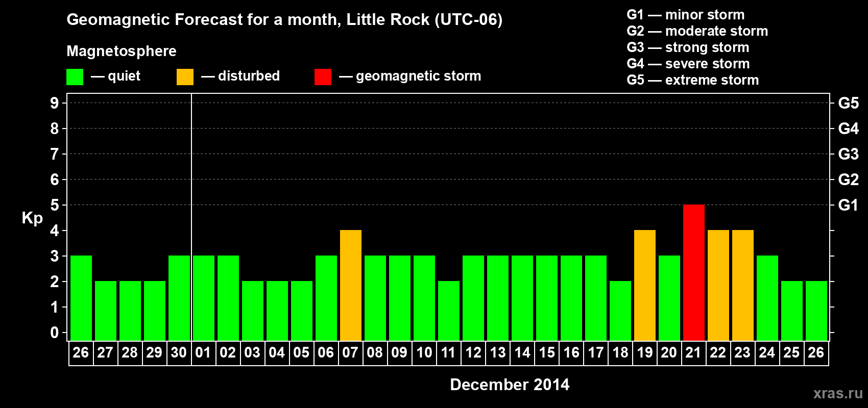Select the green bar for December 18
Viewport: 868px width, 408px height.
[x=620, y=311]
